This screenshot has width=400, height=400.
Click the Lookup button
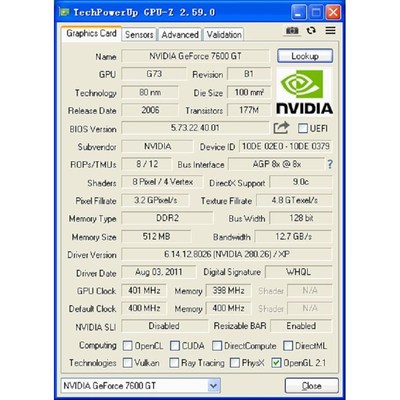pos(305,56)
